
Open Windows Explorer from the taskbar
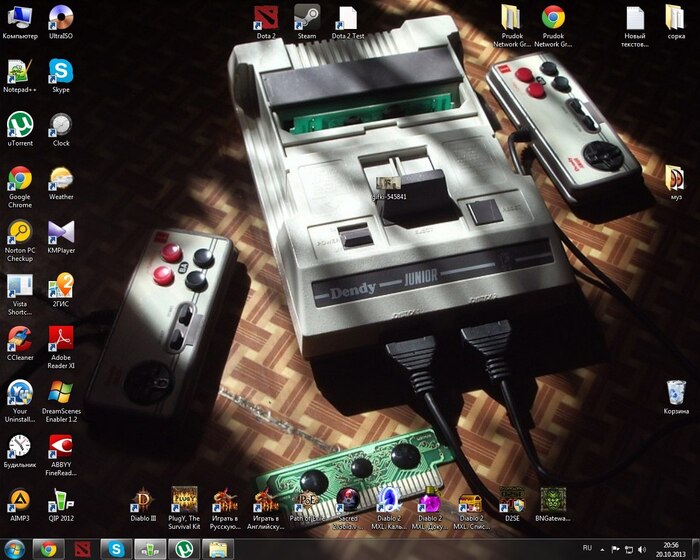point(217,549)
